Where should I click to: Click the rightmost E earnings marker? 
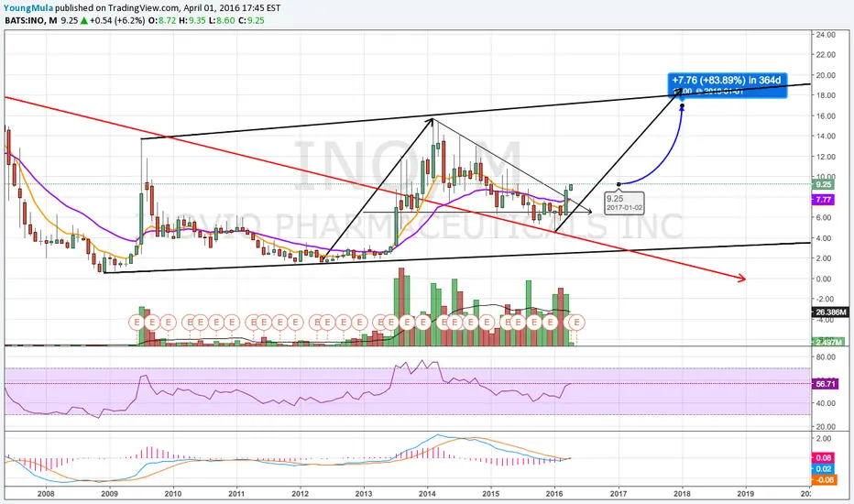pos(576,323)
